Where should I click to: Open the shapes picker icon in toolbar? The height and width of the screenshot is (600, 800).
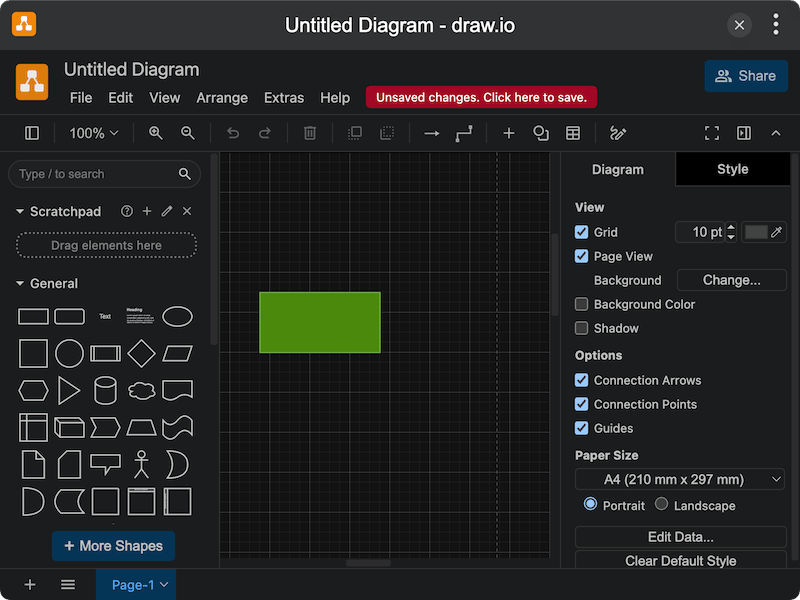[541, 133]
